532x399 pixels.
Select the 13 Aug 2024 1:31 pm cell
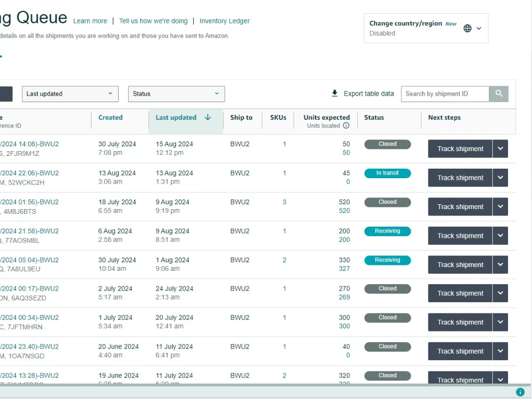174,178
